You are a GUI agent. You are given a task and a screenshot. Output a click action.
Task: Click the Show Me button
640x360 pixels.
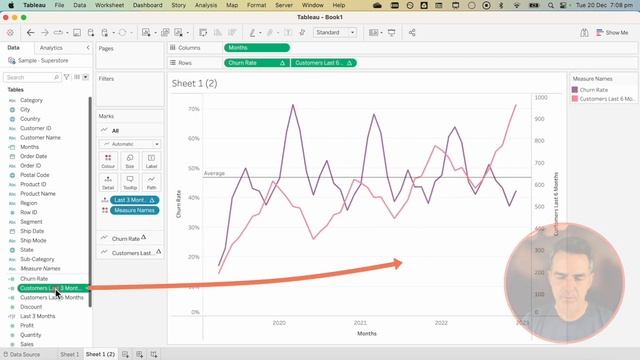pyautogui.click(x=612, y=33)
